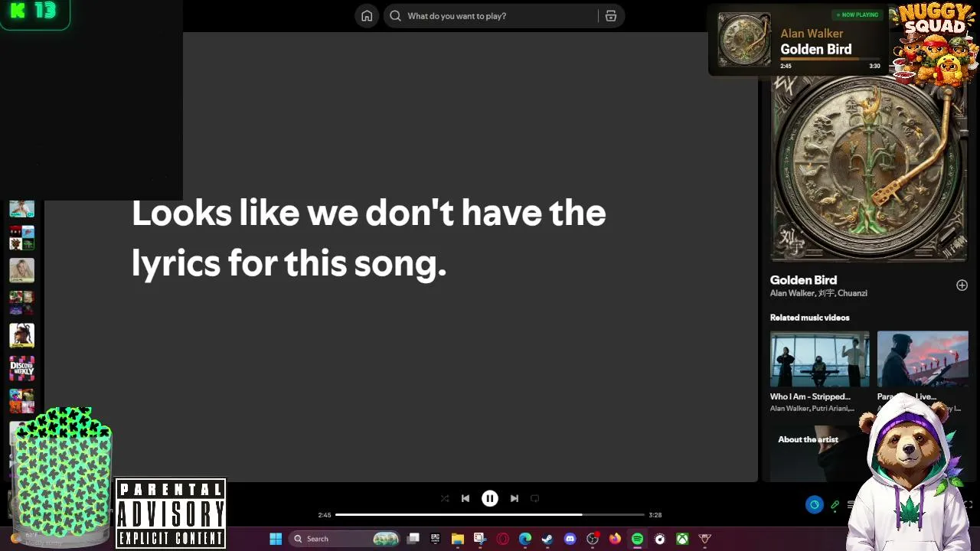Open the sunglasses artist cover in library
The height and width of the screenshot is (551, 980).
[x=21, y=335]
